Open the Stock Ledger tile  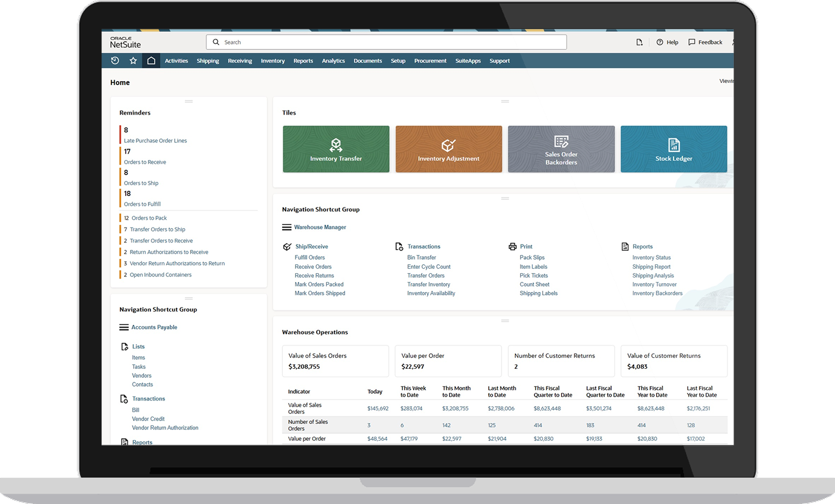pos(674,149)
